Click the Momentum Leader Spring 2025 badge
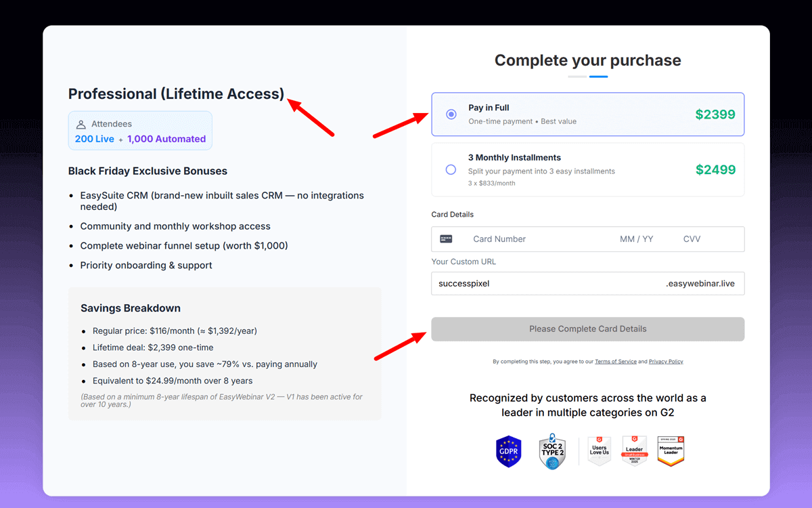812x508 pixels. pyautogui.click(x=671, y=451)
